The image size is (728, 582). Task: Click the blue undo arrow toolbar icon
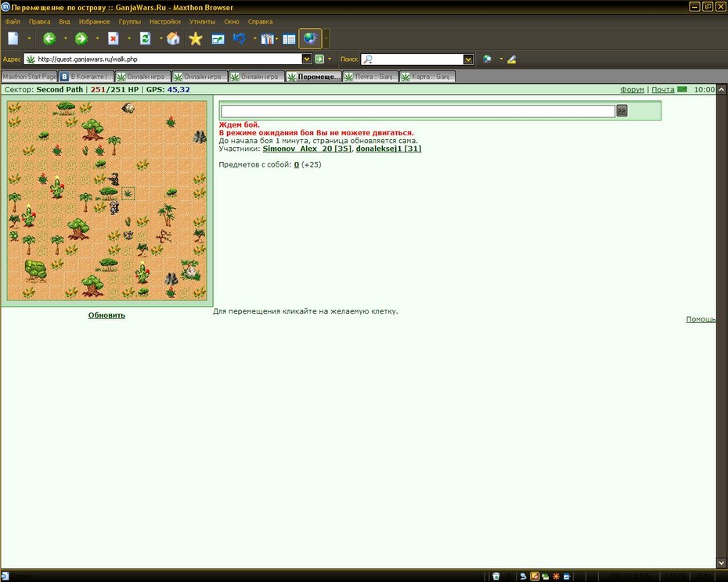pyautogui.click(x=240, y=38)
